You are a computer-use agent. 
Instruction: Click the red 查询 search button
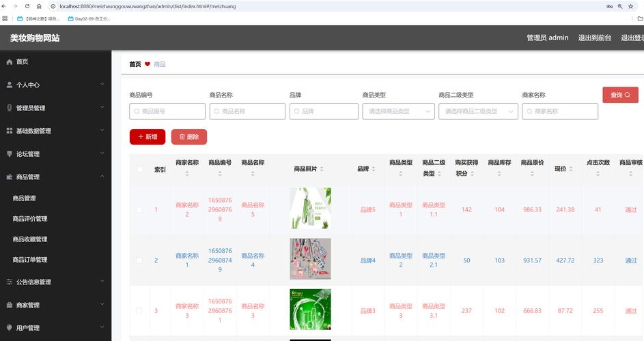(620, 95)
